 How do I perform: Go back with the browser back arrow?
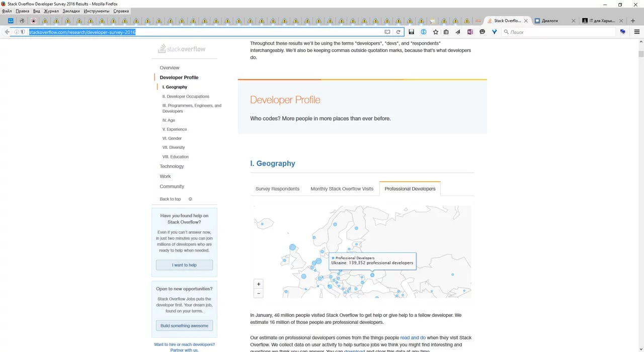(x=7, y=32)
